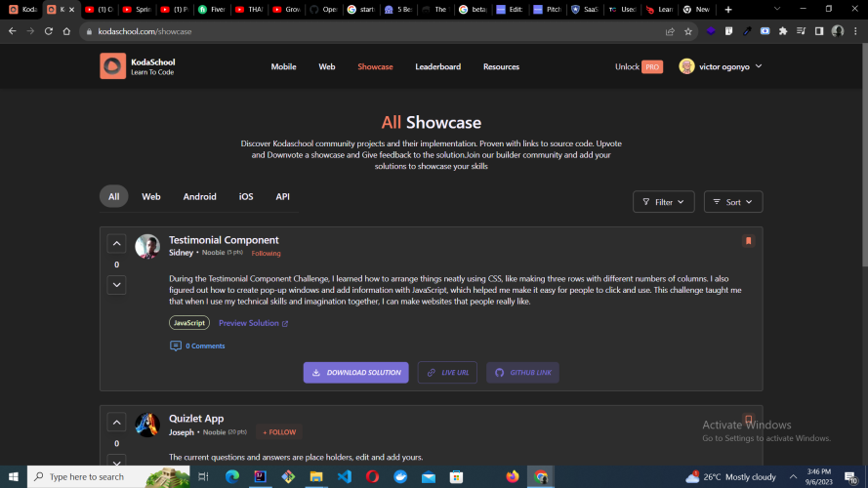Open Task View on the taskbar

coord(203,476)
